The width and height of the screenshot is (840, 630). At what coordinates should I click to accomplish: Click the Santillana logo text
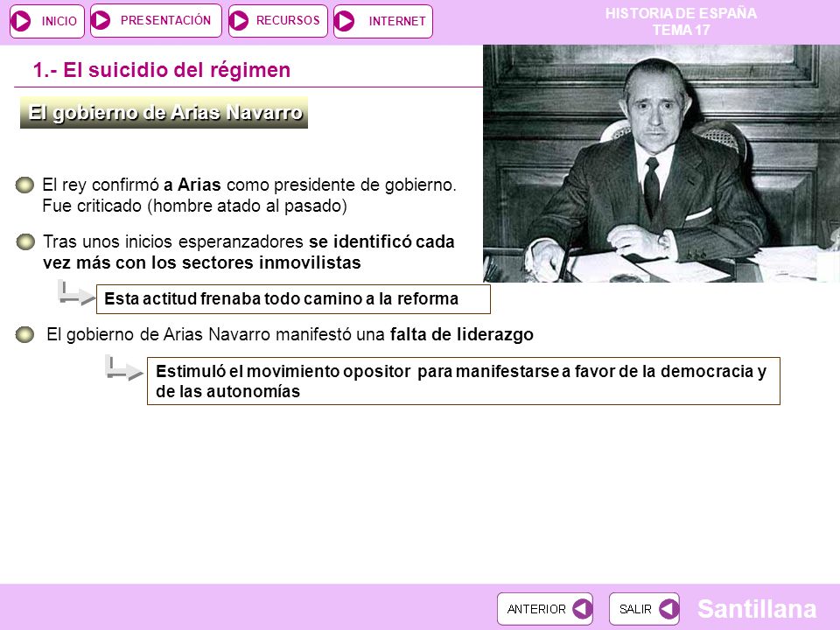coord(757,609)
